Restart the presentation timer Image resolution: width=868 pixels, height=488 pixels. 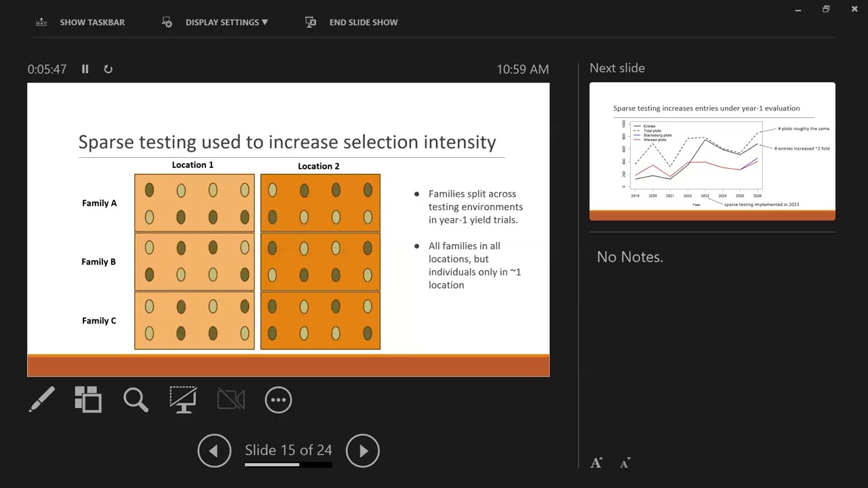pyautogui.click(x=108, y=69)
